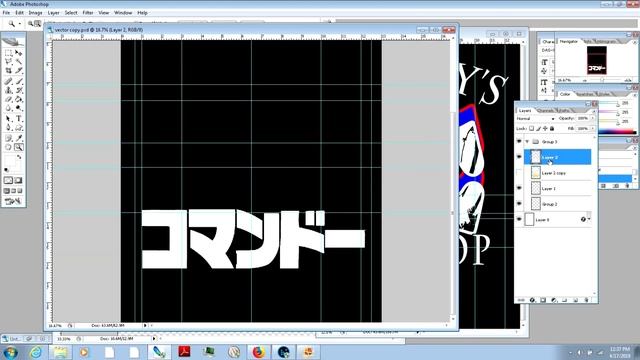Image resolution: width=640 pixels, height=360 pixels.
Task: Open the Filter menu
Action: (x=88, y=13)
